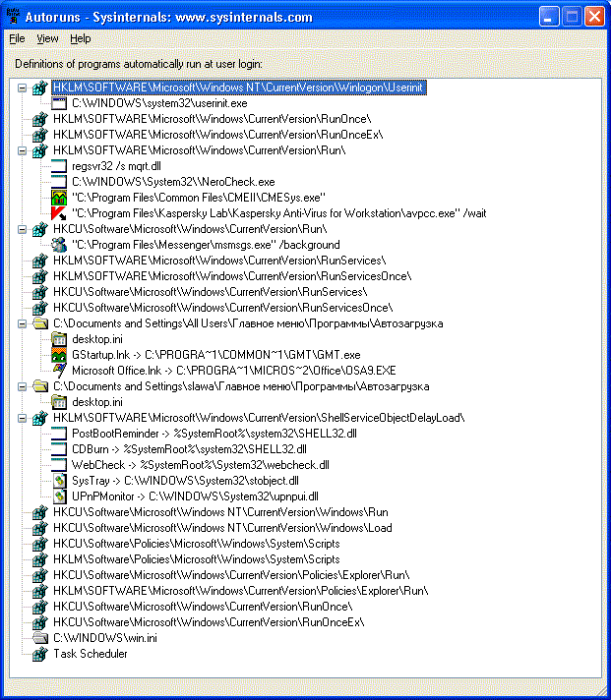
Task: Select HKCU CurrentVersion\RunServices\ row
Action: tap(210, 292)
